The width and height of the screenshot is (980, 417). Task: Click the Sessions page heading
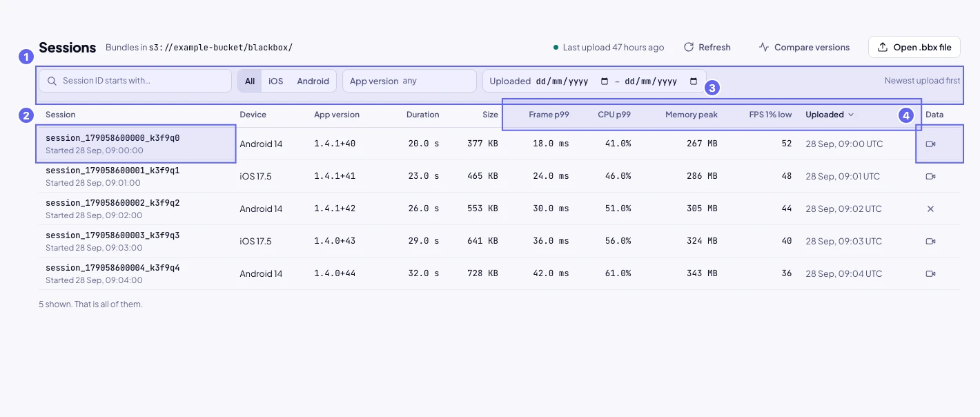coord(67,48)
